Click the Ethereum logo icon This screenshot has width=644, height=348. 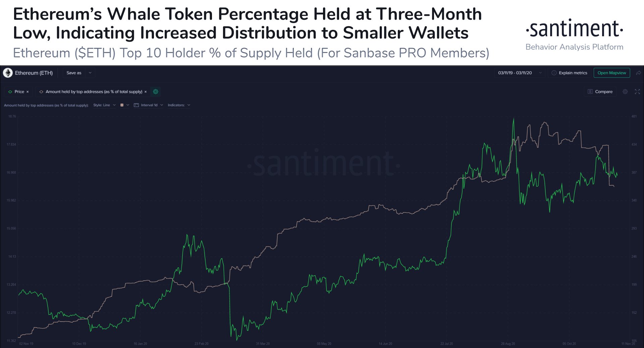tap(8, 73)
